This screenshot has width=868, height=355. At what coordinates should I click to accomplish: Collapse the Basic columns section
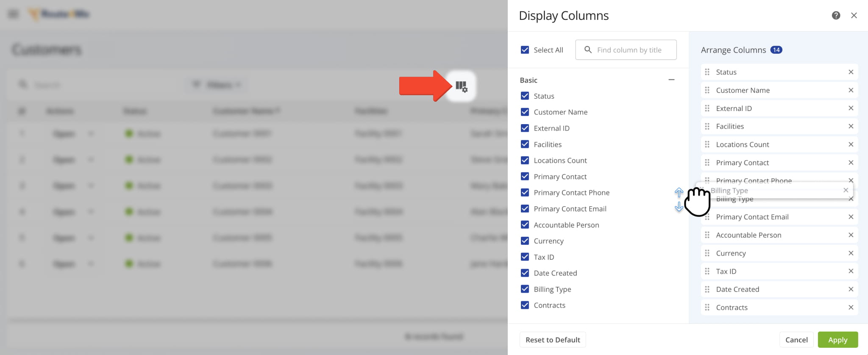point(671,80)
